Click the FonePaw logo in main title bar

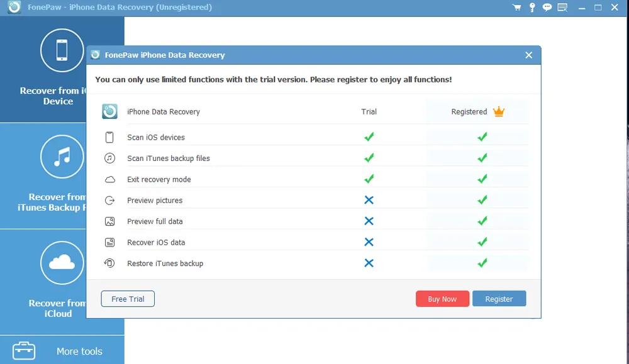coord(14,7)
